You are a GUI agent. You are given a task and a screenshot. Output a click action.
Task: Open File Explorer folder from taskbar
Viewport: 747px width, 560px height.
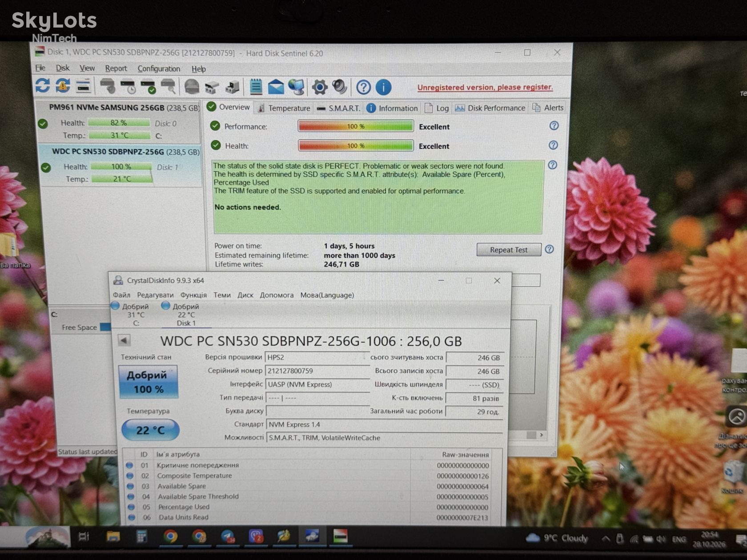point(113,537)
